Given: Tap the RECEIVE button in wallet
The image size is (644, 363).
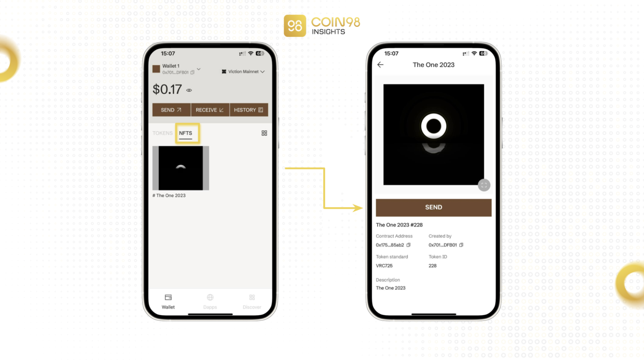Looking at the screenshot, I should (209, 110).
